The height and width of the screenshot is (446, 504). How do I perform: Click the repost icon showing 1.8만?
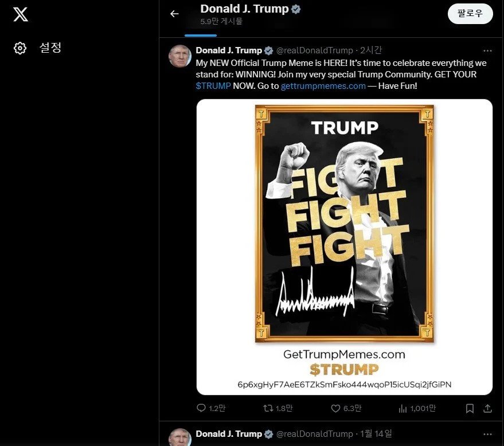[x=268, y=408]
